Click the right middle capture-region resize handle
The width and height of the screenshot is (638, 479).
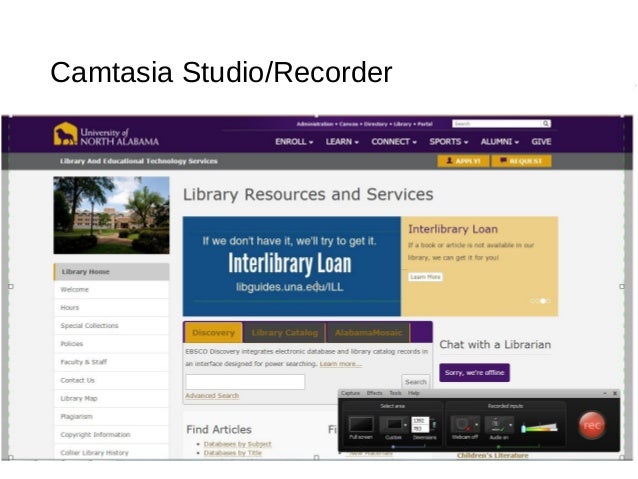point(622,287)
